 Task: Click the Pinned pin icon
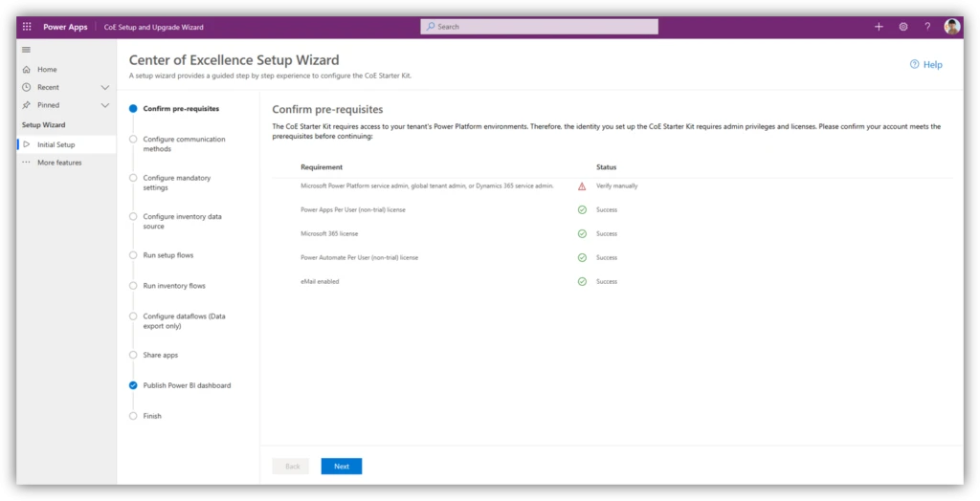(26, 105)
